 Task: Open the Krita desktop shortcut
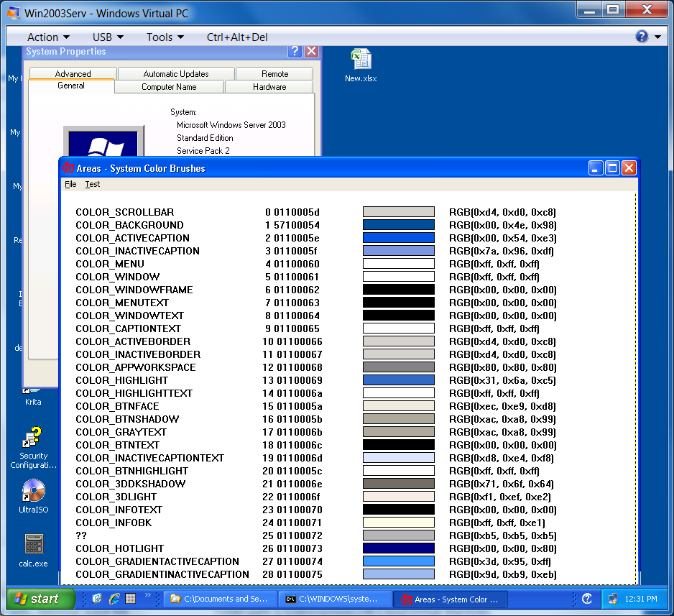click(33, 397)
